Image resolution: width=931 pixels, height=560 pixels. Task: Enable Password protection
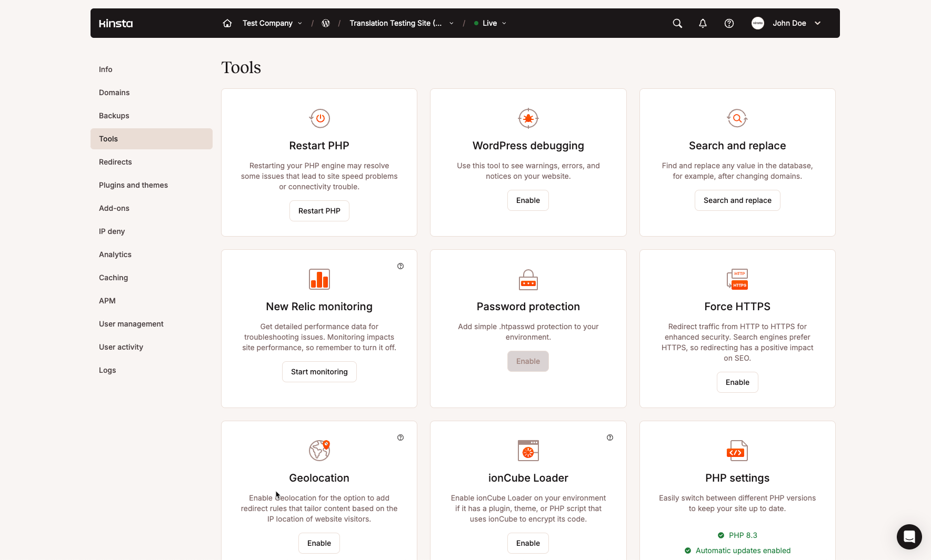tap(528, 361)
